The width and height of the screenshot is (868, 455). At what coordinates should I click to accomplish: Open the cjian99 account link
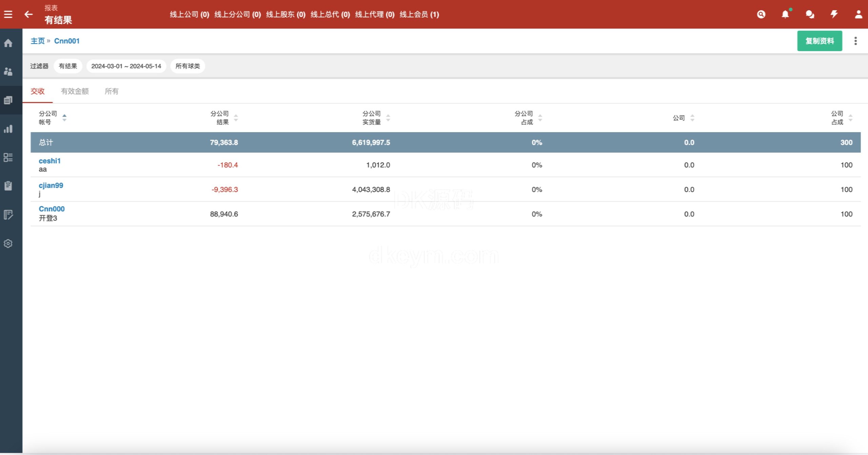51,185
